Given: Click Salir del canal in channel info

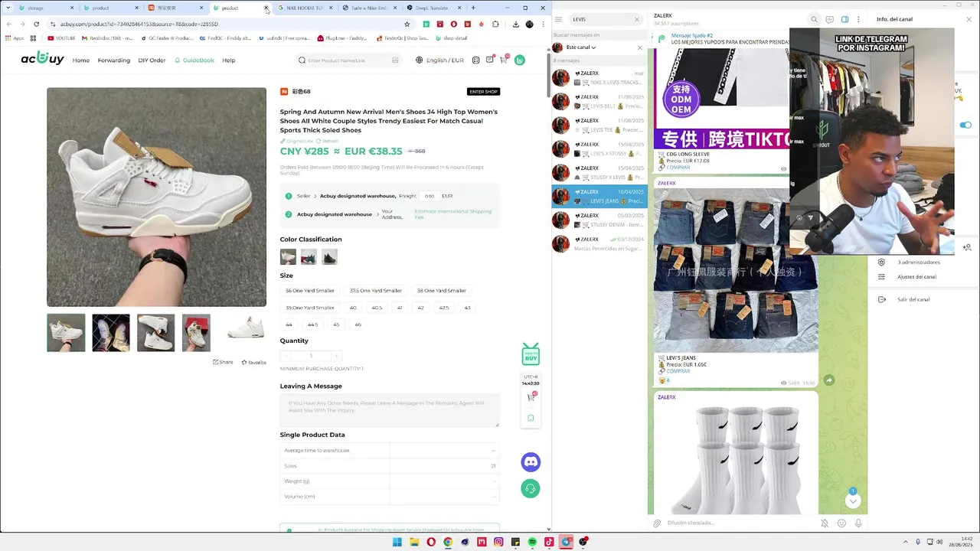Looking at the screenshot, I should coord(913,299).
